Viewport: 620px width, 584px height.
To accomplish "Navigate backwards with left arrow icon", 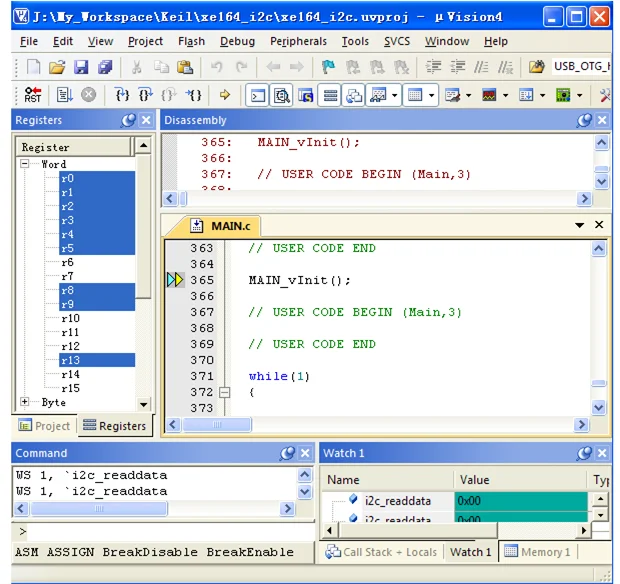I will [273, 67].
